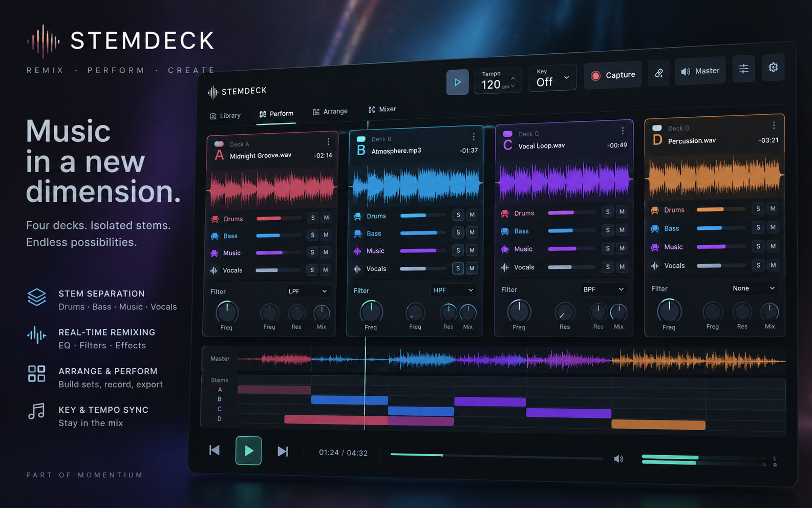Click the link icon in the top toolbar
Viewport: 812px width, 508px height.
(x=659, y=73)
